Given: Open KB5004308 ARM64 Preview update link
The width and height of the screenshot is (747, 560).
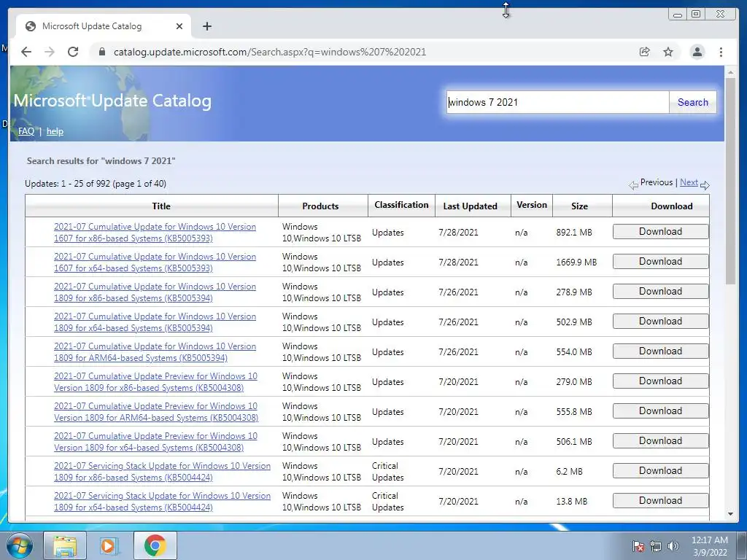Looking at the screenshot, I should click(x=156, y=412).
